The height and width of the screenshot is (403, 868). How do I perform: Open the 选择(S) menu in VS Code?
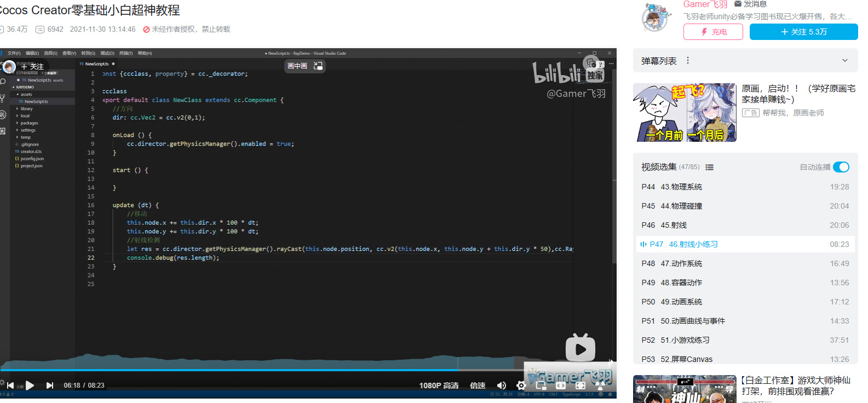pos(51,53)
